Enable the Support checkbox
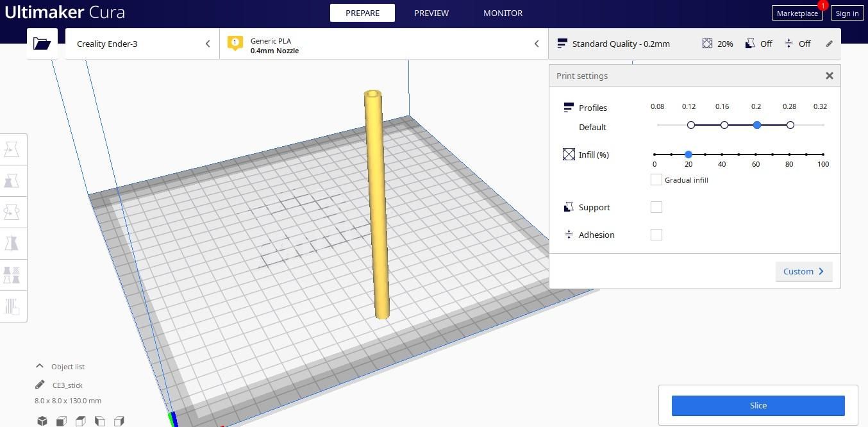 (x=656, y=207)
